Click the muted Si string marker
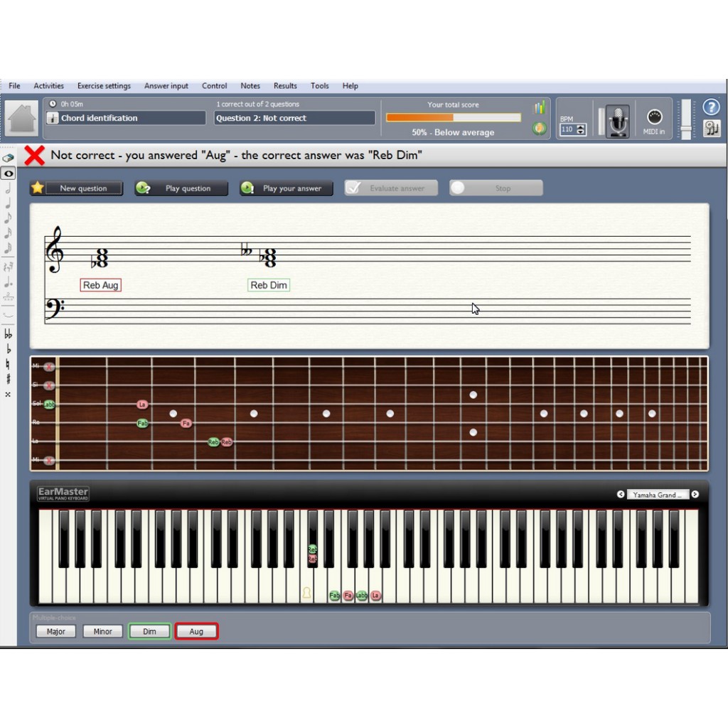Screen dimensions: 728x728 (x=49, y=385)
